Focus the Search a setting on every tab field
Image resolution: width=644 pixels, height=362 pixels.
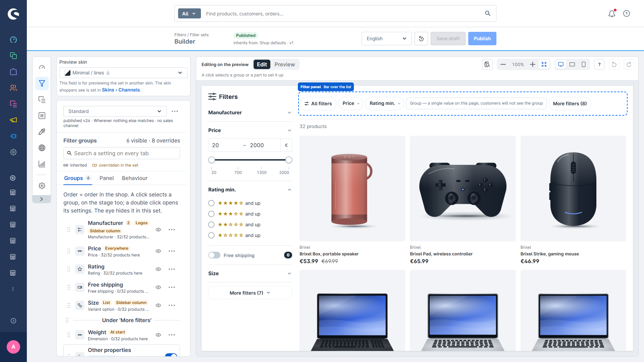click(x=122, y=153)
